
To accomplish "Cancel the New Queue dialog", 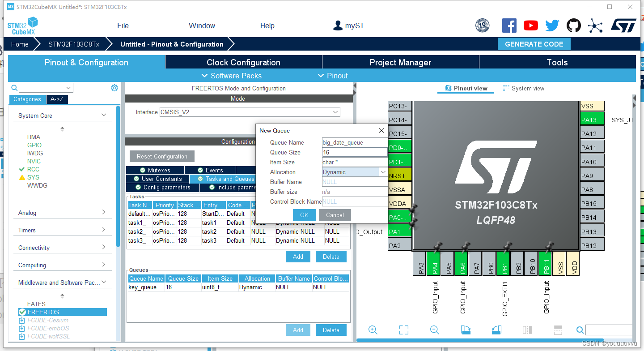I will click(335, 215).
